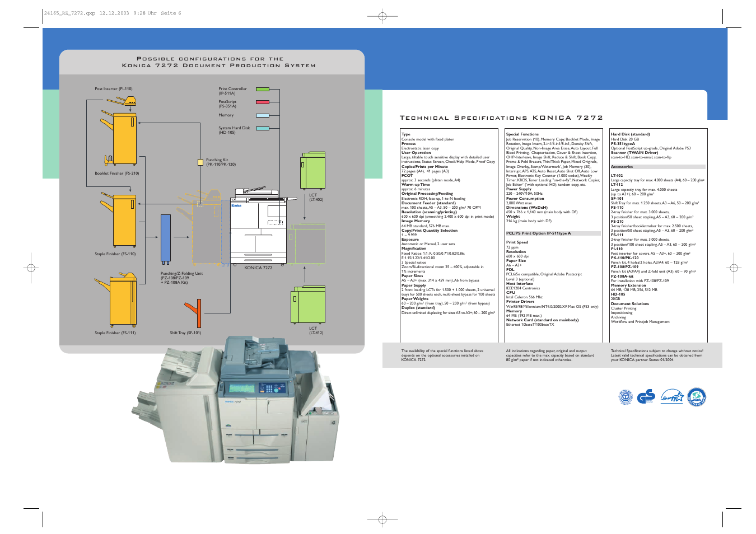This screenshot has height=534, width=756.
Task: Click the 'Power Consumption' spec heading
Action: point(525,199)
